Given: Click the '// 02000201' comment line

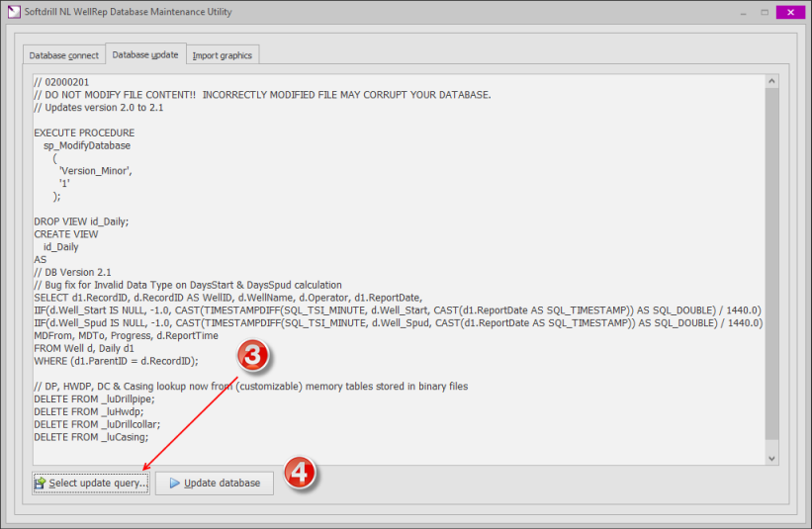Looking at the screenshot, I should [x=60, y=82].
